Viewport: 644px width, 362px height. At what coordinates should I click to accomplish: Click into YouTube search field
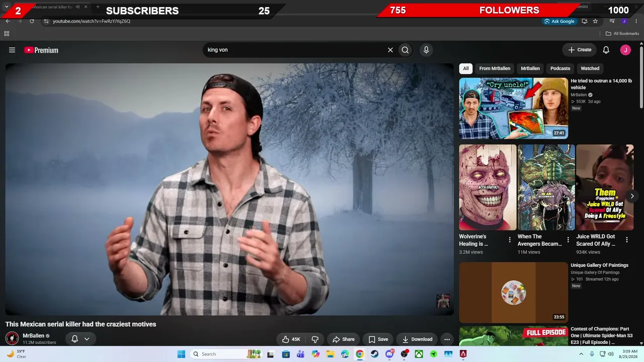click(x=294, y=50)
